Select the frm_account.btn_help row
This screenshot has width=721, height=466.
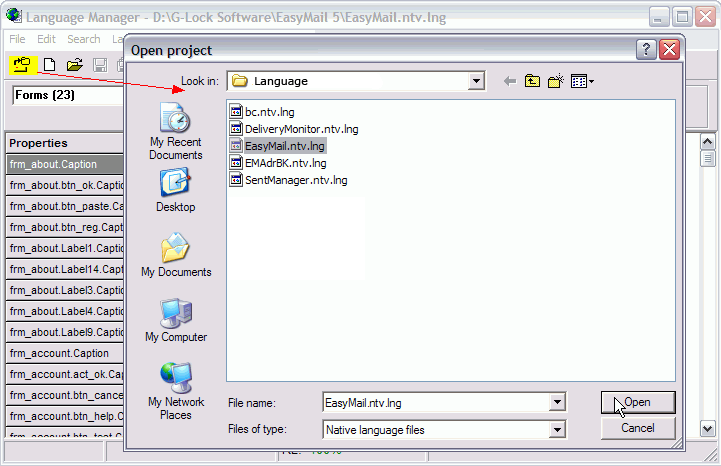click(x=64, y=416)
